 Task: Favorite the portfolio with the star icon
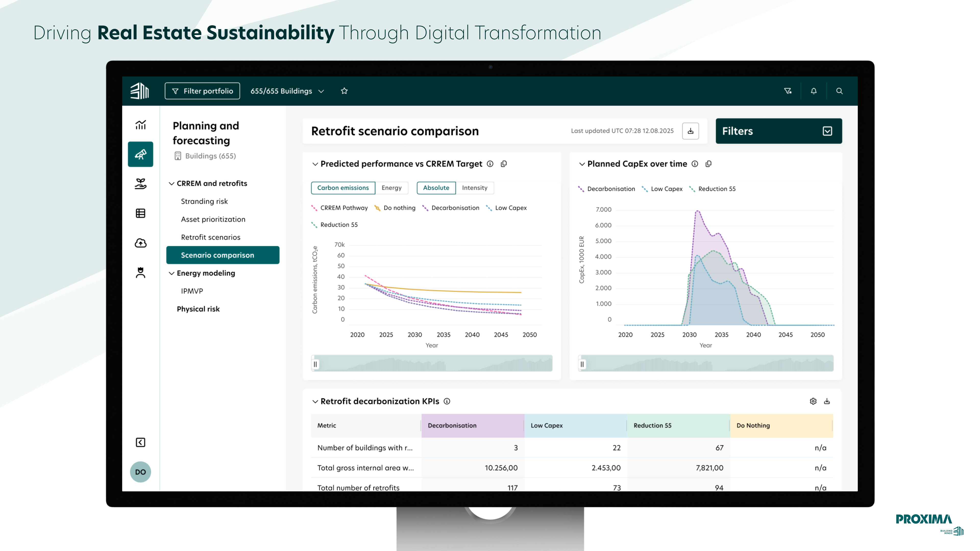pos(344,91)
